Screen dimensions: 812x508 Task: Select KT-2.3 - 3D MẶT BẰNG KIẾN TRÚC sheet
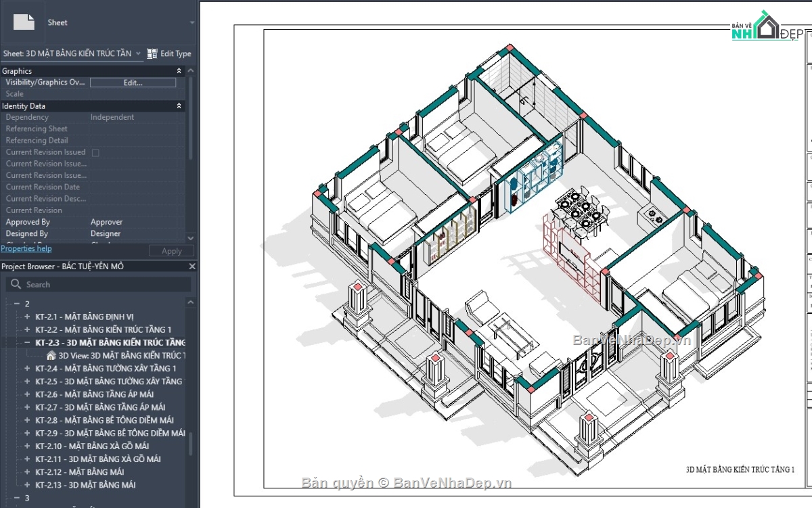pyautogui.click(x=110, y=342)
